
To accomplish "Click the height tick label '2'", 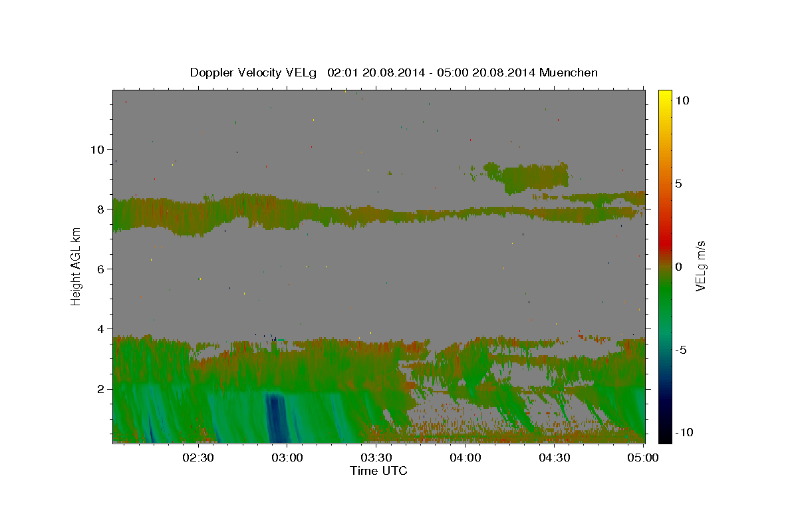I will click(x=100, y=389).
